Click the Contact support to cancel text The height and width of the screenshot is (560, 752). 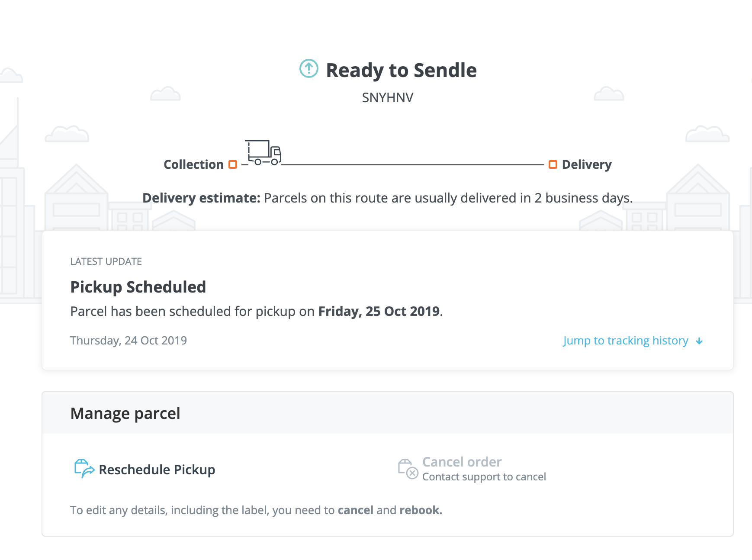tap(484, 476)
